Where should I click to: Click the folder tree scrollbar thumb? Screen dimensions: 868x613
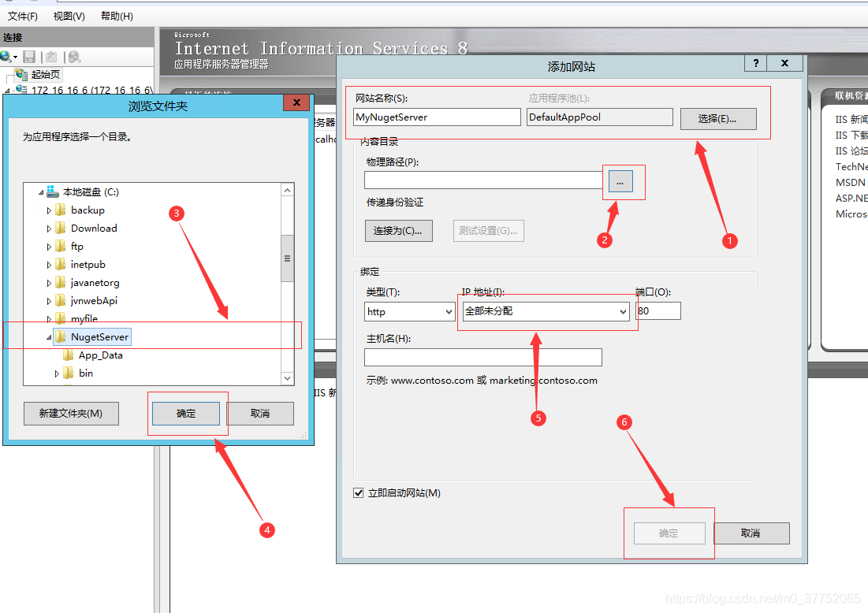pos(287,258)
